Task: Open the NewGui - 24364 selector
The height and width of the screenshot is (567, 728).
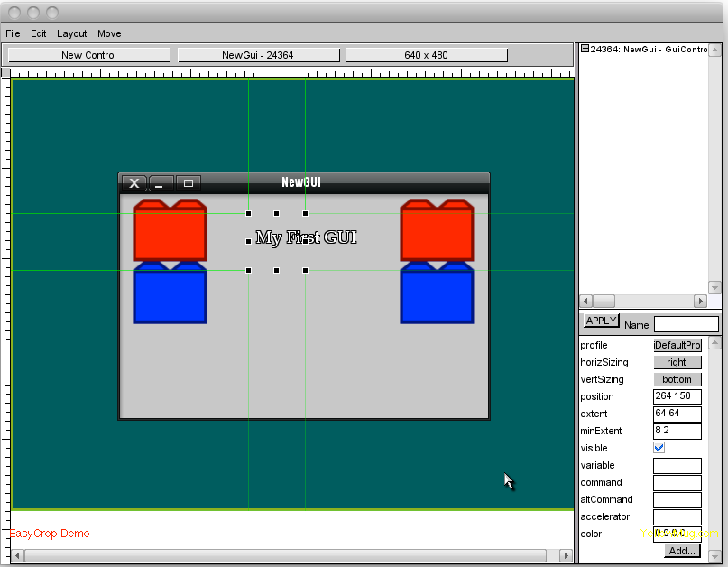Action: (258, 55)
